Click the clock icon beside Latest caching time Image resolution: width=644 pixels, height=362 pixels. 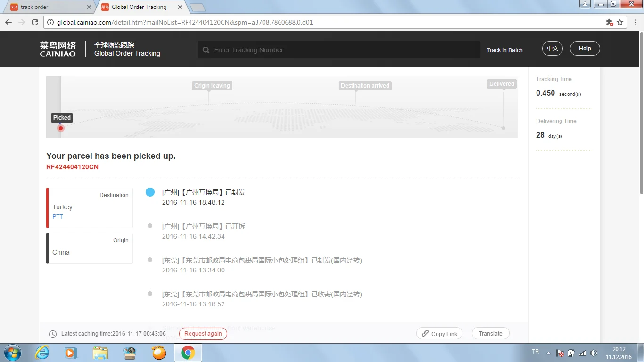coord(53,334)
